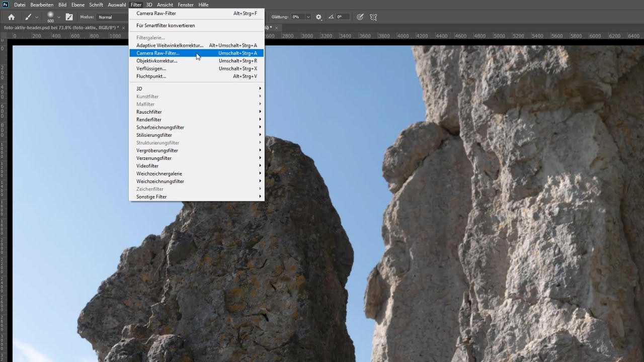Toggle the brush settings panel icon
Viewport: 644px width, 362px height.
pos(69,17)
